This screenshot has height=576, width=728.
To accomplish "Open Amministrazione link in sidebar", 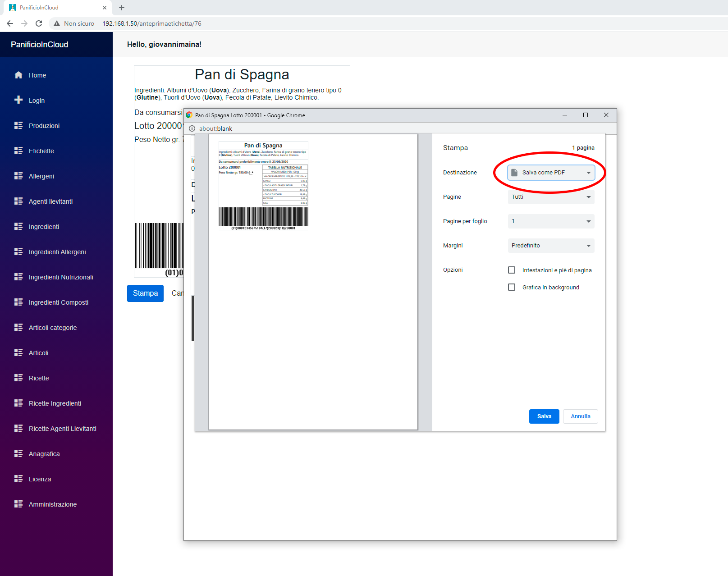I will [x=53, y=504].
